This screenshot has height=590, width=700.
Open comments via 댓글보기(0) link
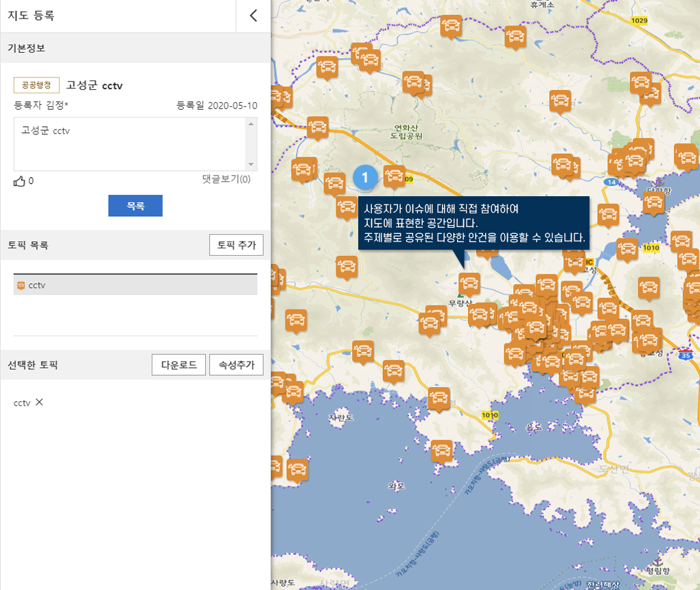[226, 179]
